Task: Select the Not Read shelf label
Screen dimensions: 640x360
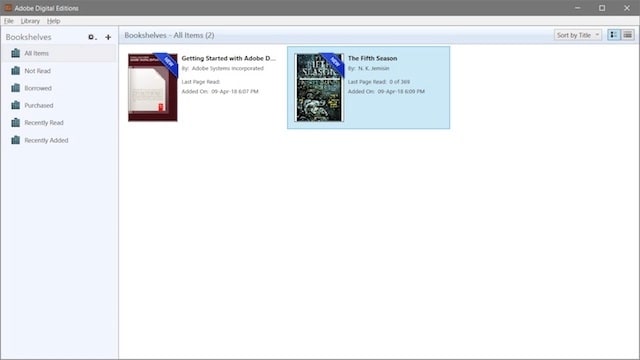Action: pos(38,71)
